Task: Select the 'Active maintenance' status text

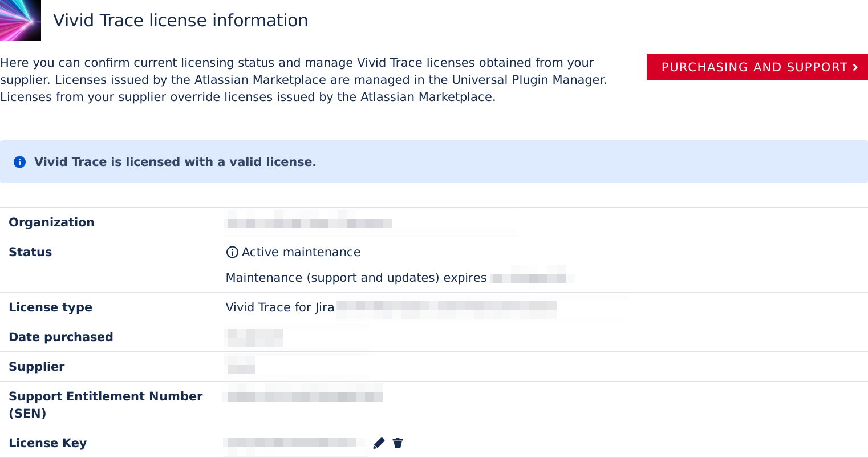Action: tap(301, 252)
